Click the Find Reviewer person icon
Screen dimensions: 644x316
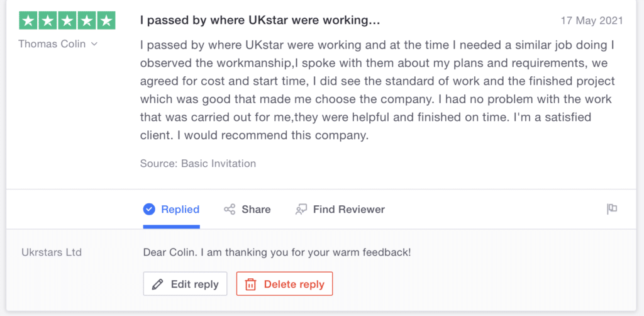[301, 210]
